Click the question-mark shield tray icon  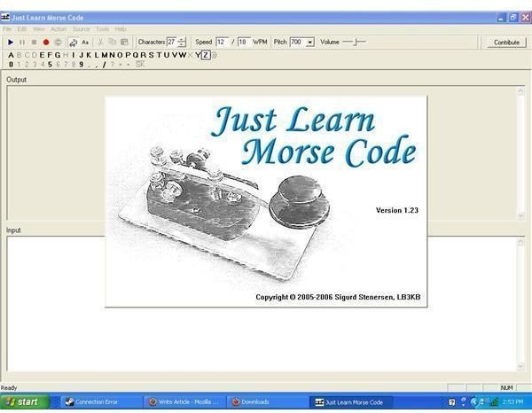coord(451,402)
